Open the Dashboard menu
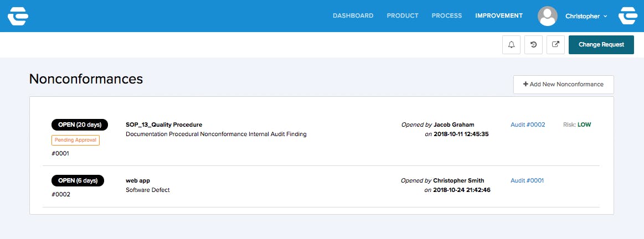The width and height of the screenshot is (644, 239). click(x=353, y=15)
